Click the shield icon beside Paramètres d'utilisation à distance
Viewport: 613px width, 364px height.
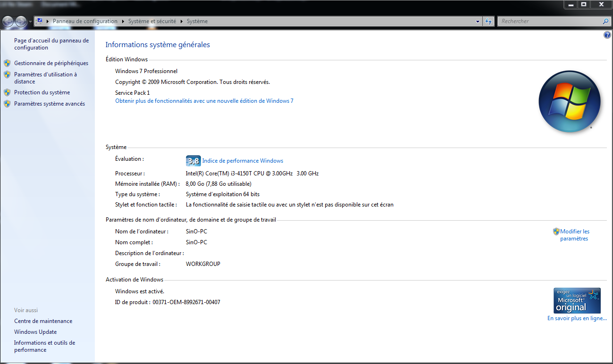pos(7,74)
